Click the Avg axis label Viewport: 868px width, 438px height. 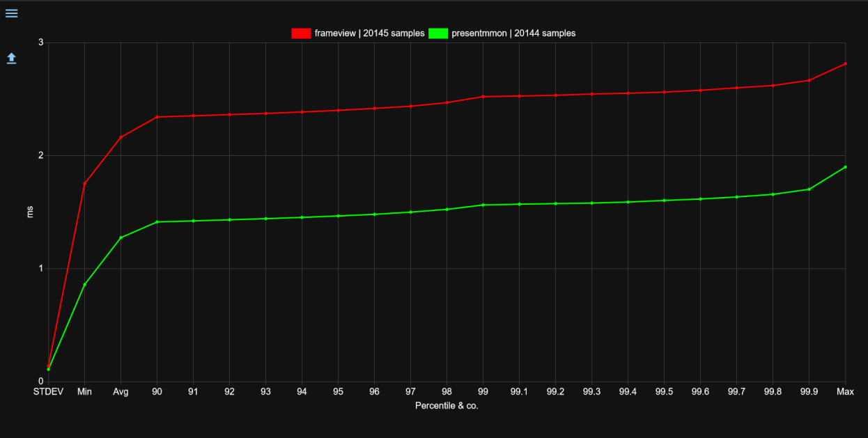(121, 391)
